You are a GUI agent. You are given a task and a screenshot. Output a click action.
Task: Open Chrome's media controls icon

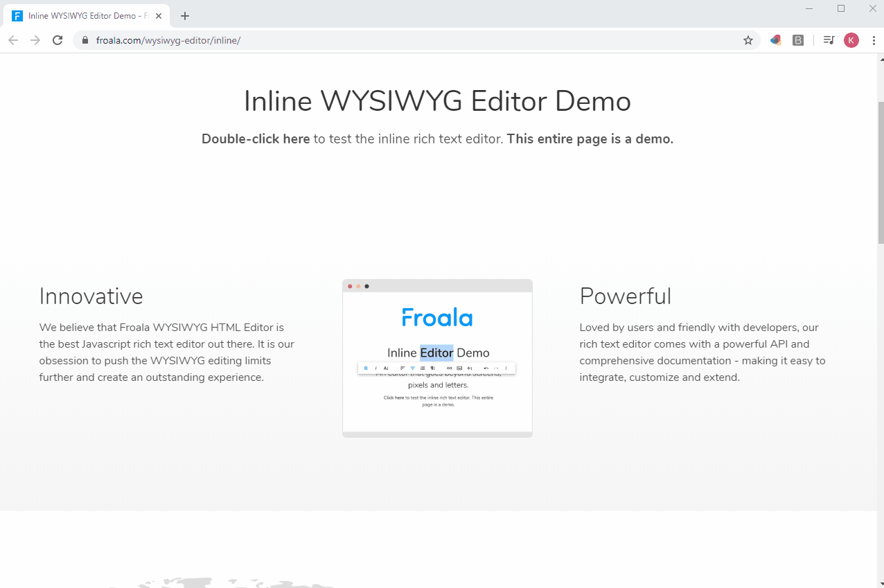point(829,40)
